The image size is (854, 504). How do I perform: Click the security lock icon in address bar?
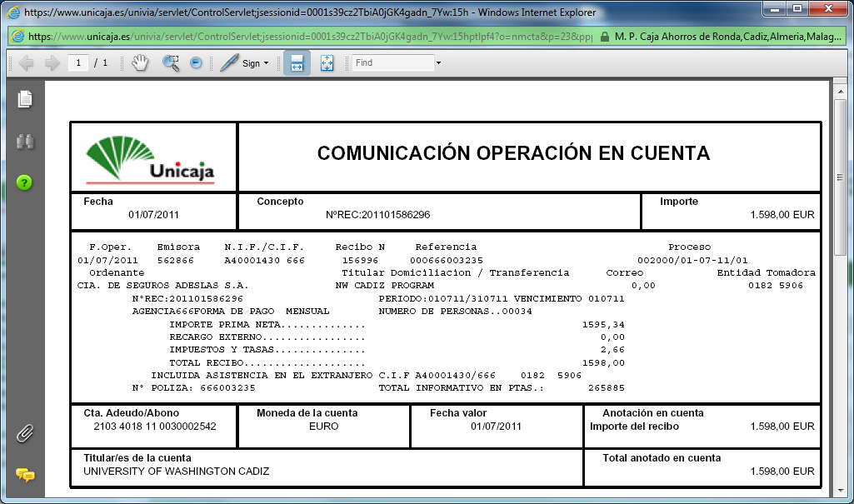[605, 37]
